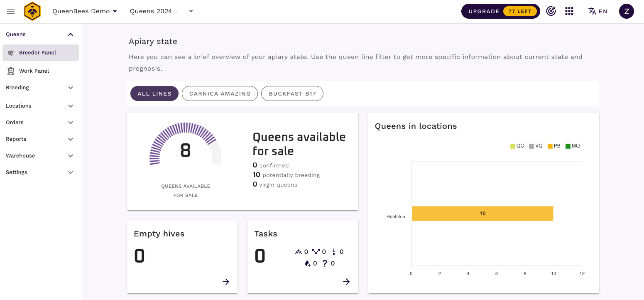This screenshot has width=644, height=300.
Task: Click the target goals icon in header
Action: point(551,11)
